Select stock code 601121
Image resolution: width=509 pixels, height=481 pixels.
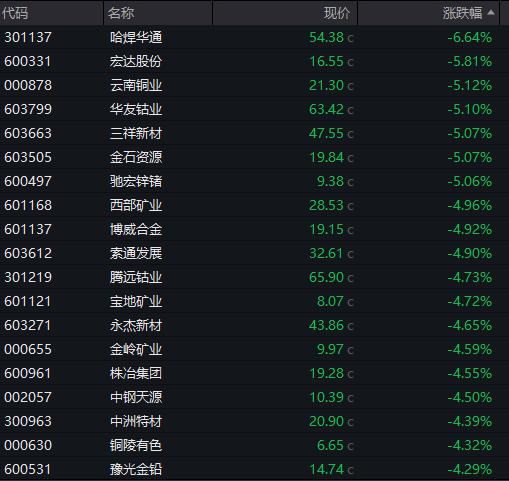click(x=27, y=301)
